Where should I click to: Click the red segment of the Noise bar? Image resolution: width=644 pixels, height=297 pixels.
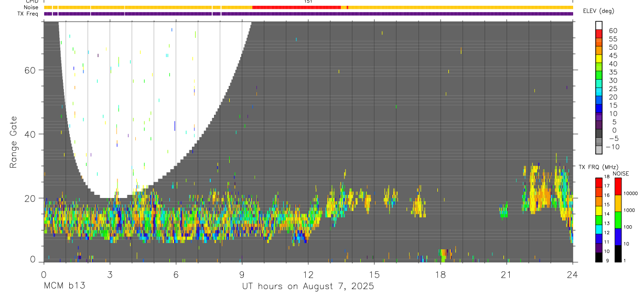coord(296,7)
